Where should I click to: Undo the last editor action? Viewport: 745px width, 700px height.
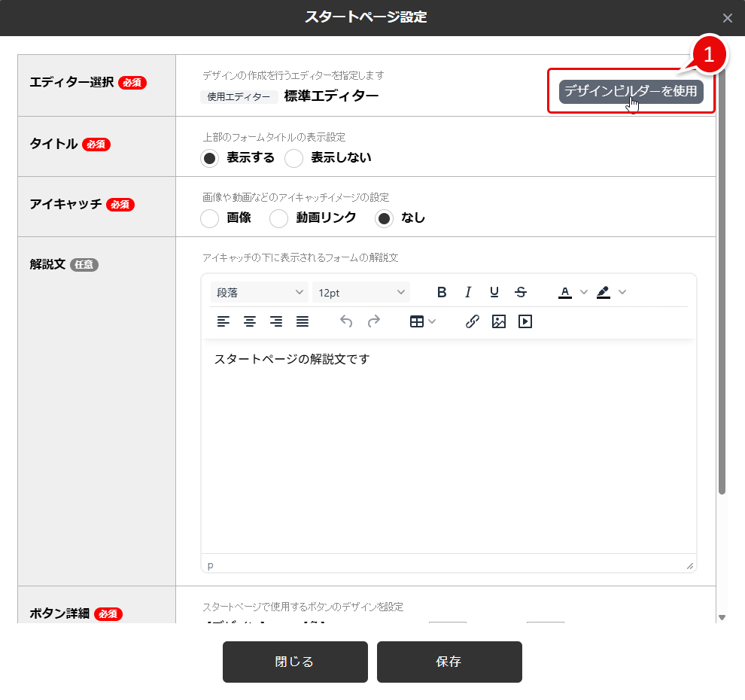[x=346, y=321]
